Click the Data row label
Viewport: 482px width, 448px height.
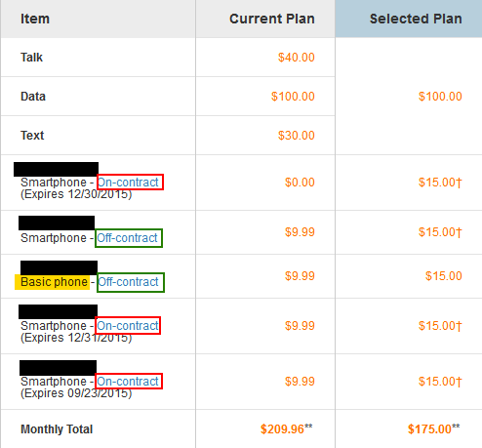click(x=33, y=97)
